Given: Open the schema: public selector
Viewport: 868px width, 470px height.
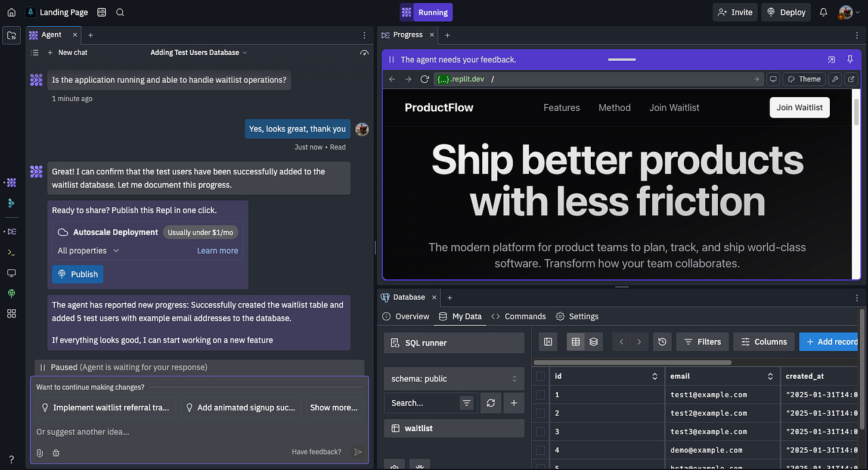Looking at the screenshot, I should [454, 379].
